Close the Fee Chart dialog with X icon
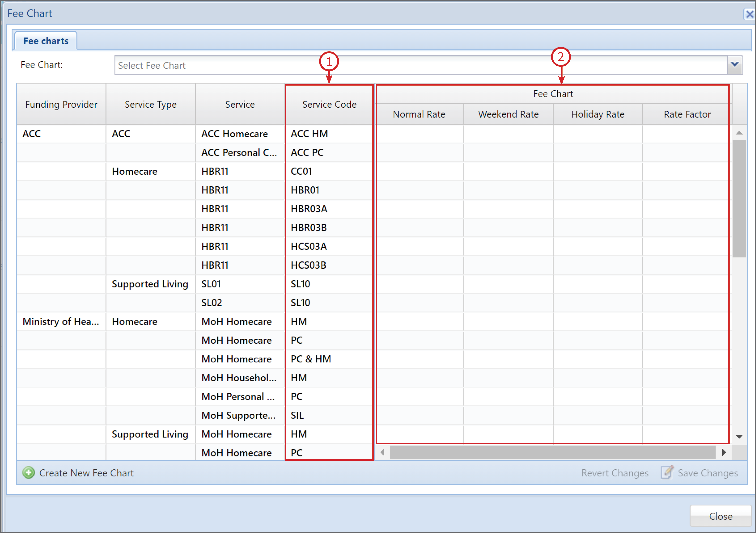 (750, 14)
